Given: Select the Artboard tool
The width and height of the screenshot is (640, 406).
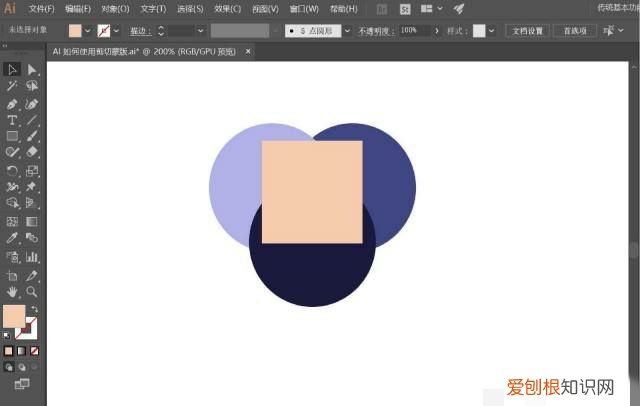Looking at the screenshot, I should tap(12, 276).
